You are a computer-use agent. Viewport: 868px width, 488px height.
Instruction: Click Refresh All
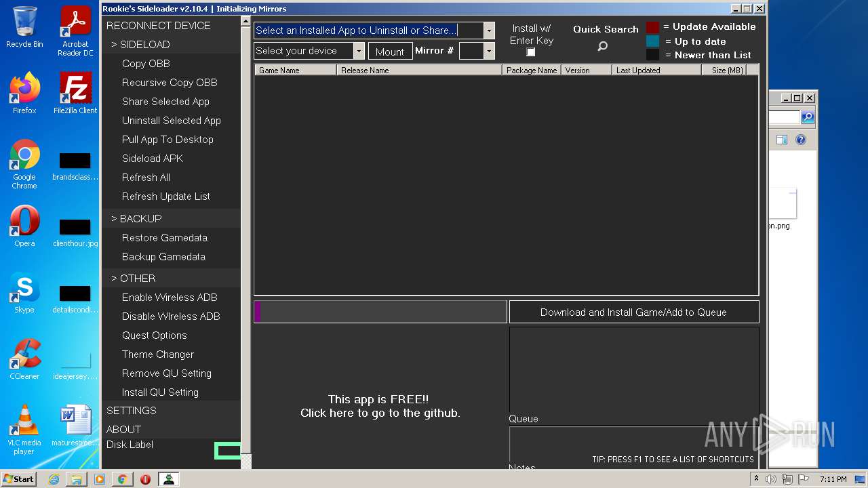[146, 178]
